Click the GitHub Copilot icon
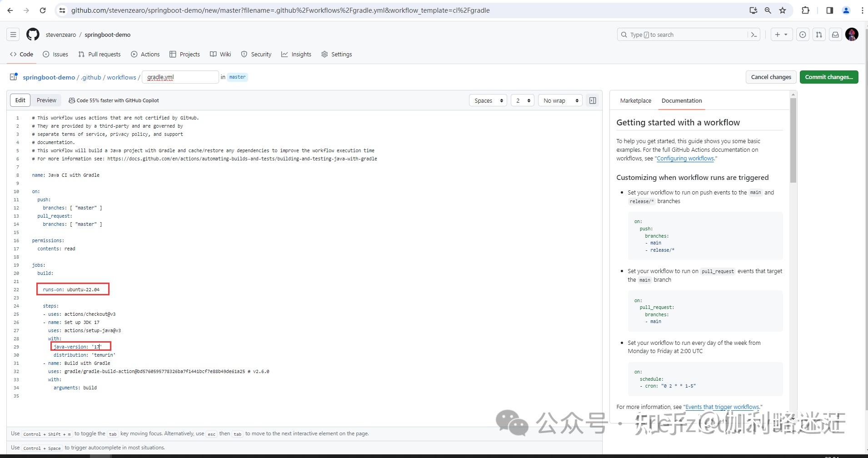 (72, 100)
